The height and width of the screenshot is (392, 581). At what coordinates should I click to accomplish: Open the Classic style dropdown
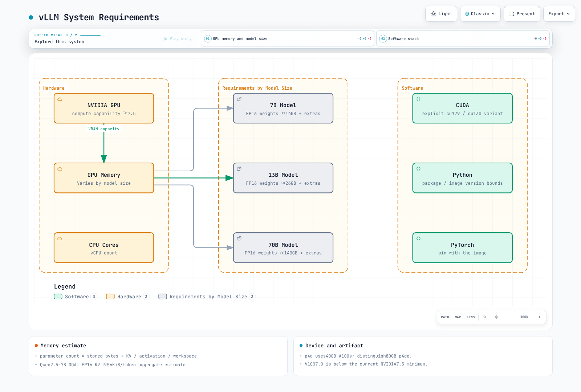click(x=480, y=14)
